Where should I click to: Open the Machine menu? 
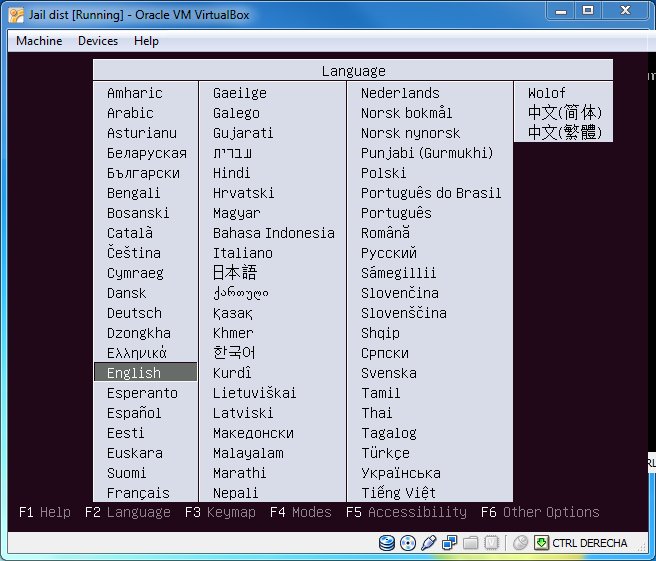pos(39,41)
